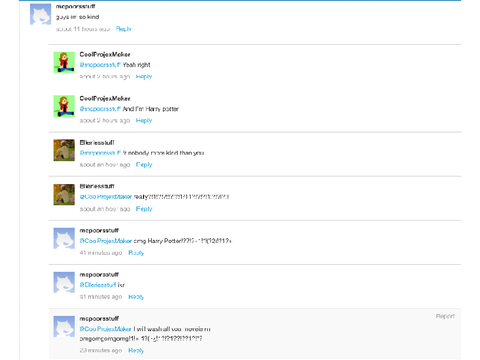The height and width of the screenshot is (360, 480).
Task: Select the comment text 'guys im so kind'
Action: [77, 17]
